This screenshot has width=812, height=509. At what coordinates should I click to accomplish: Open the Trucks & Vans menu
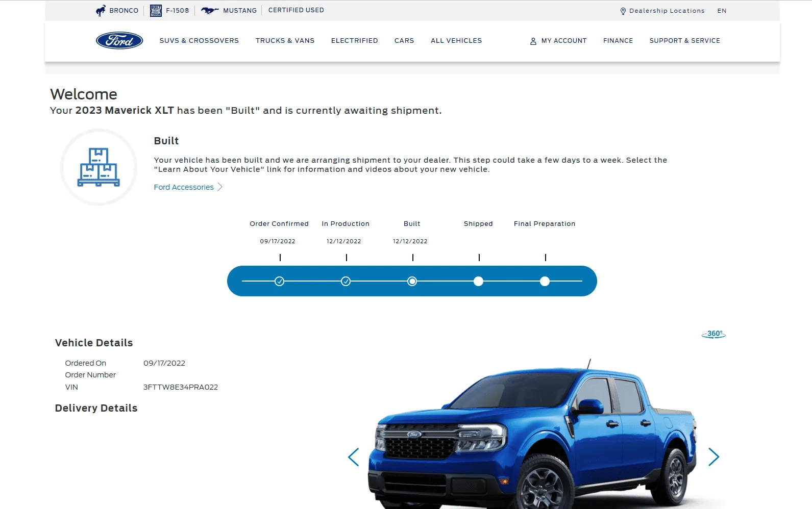click(x=285, y=41)
